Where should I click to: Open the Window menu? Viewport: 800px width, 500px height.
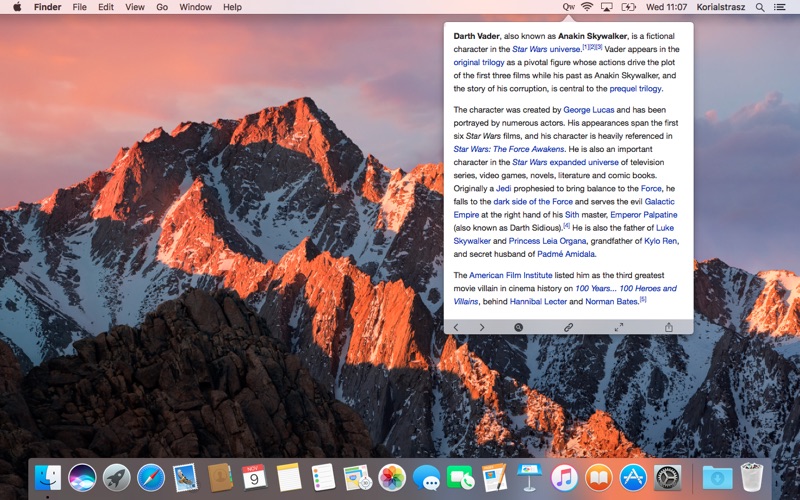click(195, 7)
